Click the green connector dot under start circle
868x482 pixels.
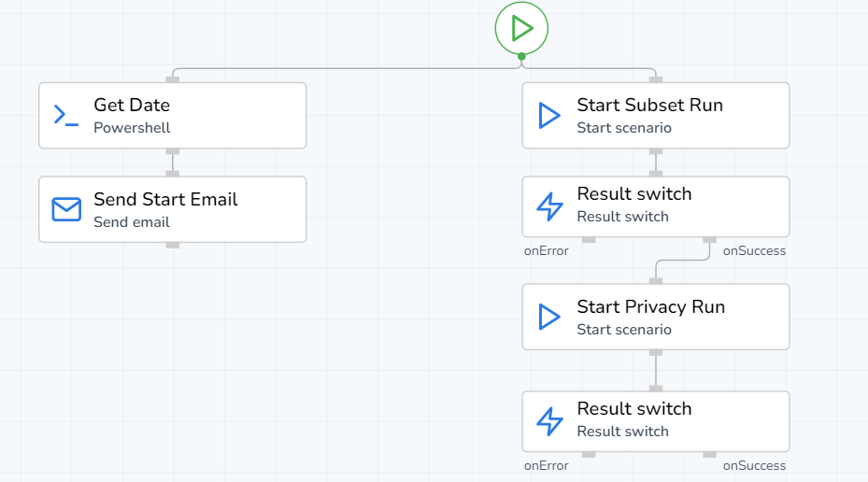(x=521, y=56)
